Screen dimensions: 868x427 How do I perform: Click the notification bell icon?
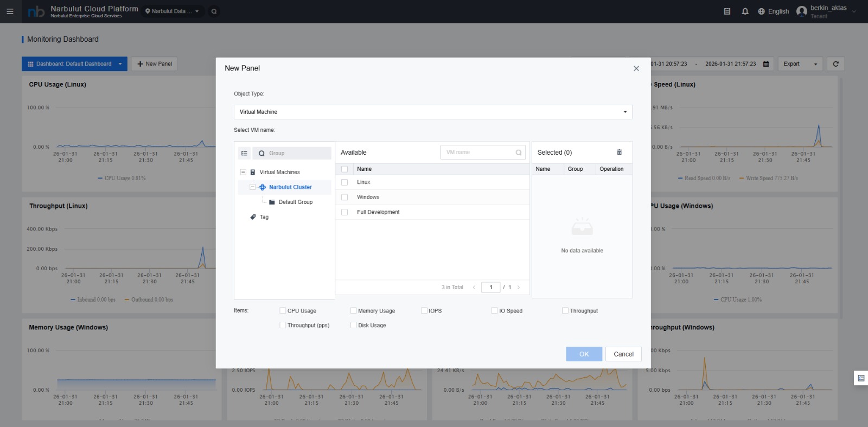(745, 11)
